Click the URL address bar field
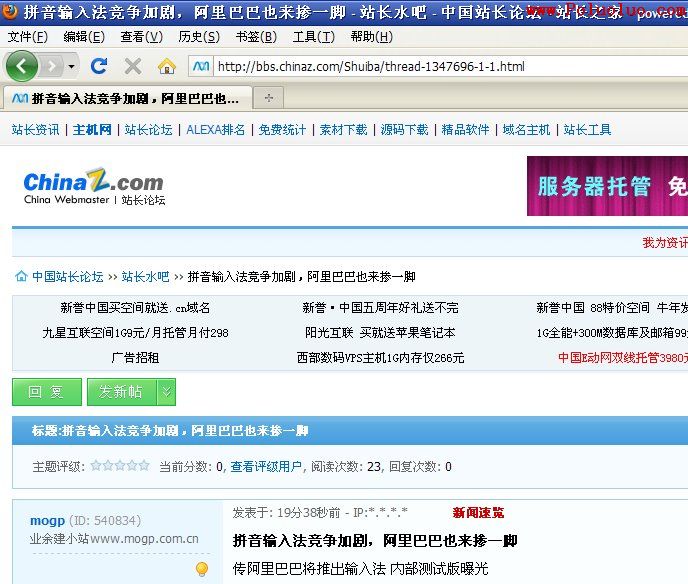Image resolution: width=688 pixels, height=584 pixels. pos(440,67)
